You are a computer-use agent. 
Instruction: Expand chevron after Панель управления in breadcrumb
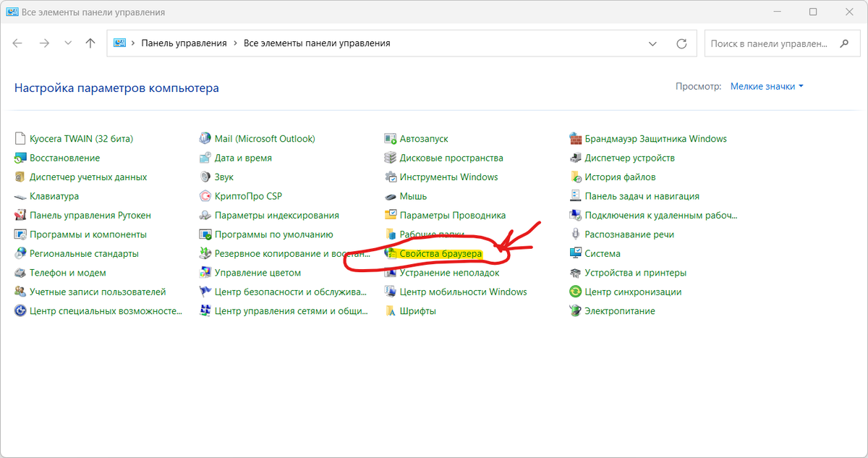click(x=234, y=43)
